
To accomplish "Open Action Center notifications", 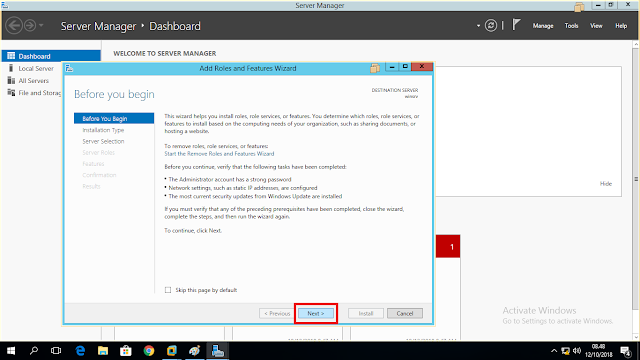I will point(626,351).
